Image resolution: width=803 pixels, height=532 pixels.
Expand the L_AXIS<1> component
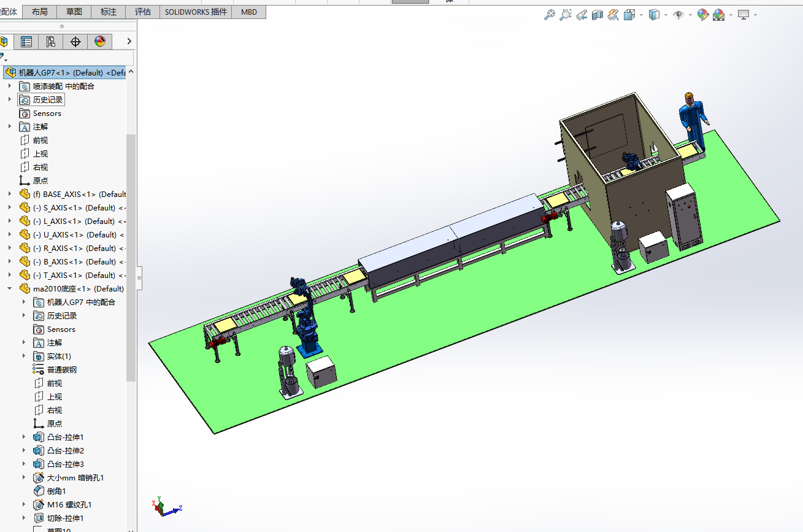coord(10,221)
